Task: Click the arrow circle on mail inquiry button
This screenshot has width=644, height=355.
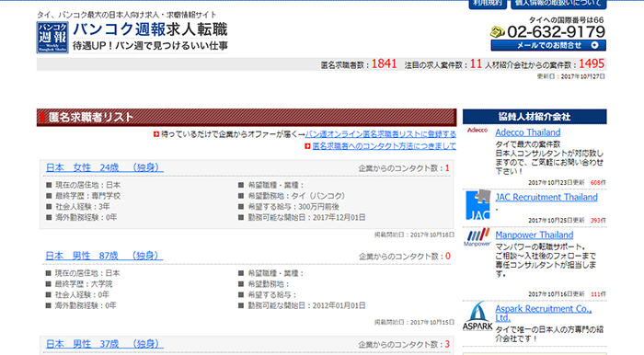Action: 594,45
